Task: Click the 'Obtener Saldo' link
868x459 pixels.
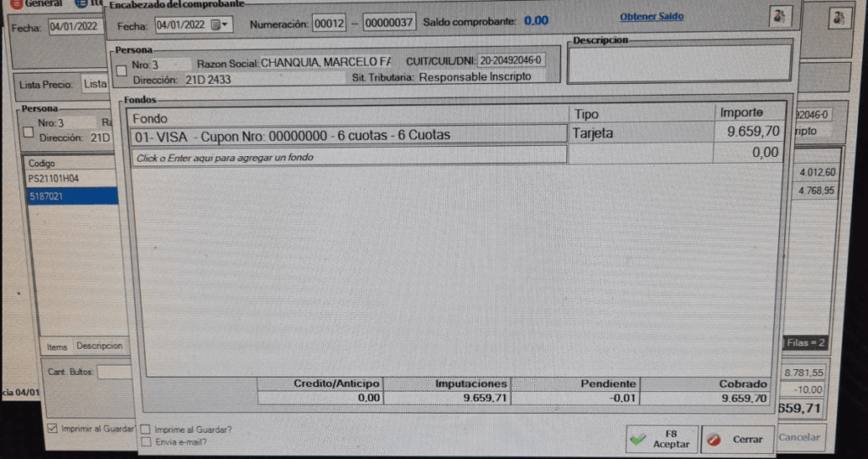Action: tap(651, 16)
